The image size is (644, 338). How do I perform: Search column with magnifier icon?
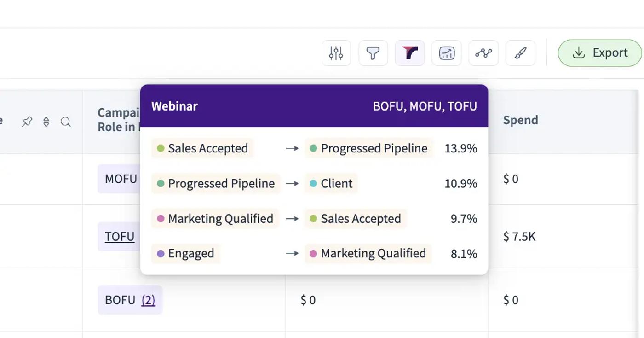(x=66, y=122)
